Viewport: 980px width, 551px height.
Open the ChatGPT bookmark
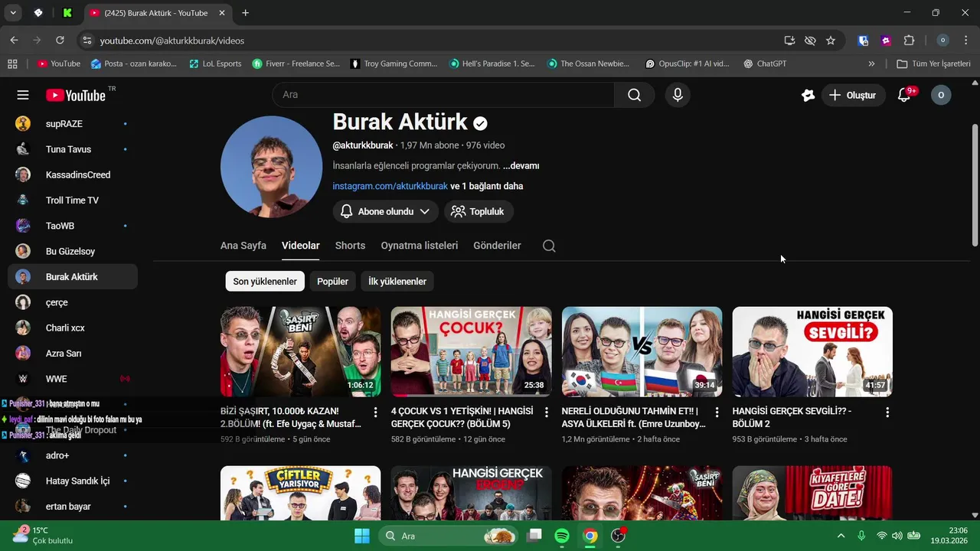point(764,64)
